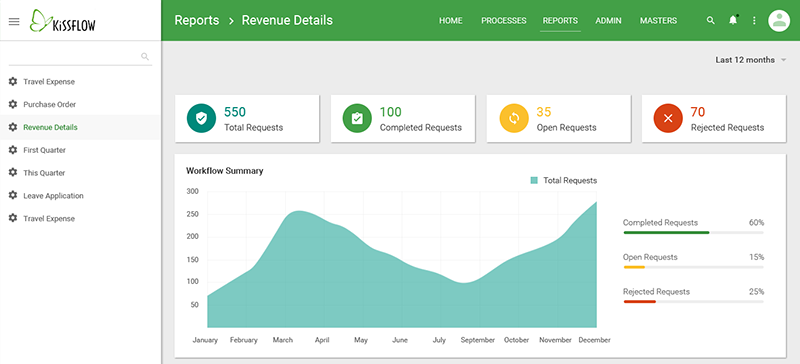The image size is (800, 364).
Task: Click gear icon beside Revenue Details
Action: [13, 127]
